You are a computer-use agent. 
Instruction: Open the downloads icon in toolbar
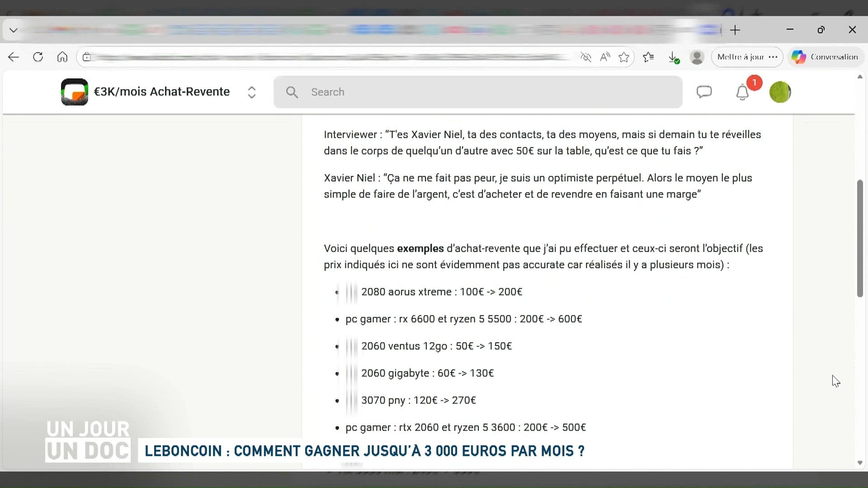tap(673, 57)
